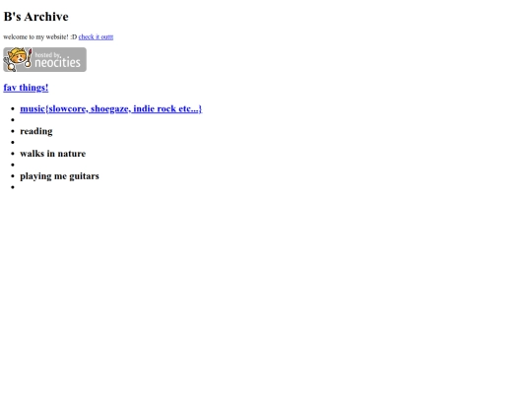Click the "neocities" word in hosted badge

[58, 63]
